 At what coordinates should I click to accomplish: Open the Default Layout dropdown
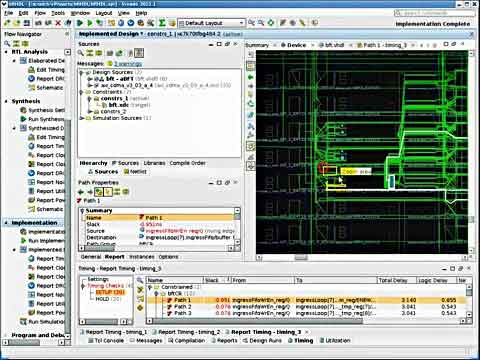pos(212,23)
